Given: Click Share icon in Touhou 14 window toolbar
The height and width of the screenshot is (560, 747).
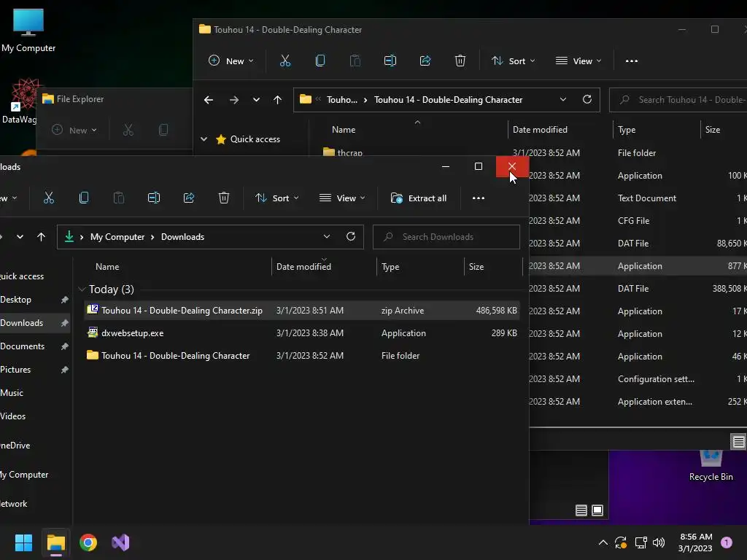Looking at the screenshot, I should click(425, 61).
